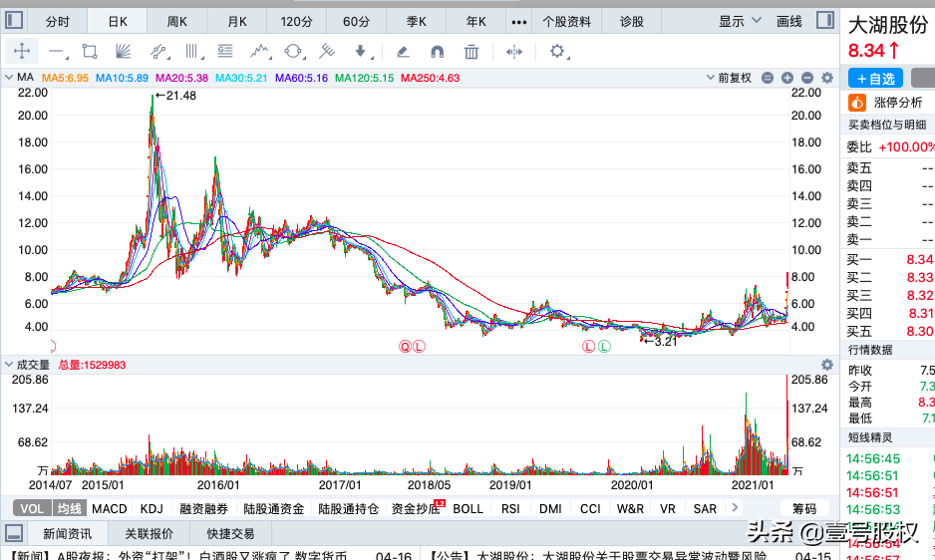This screenshot has height=560, width=935.
Task: Open 诊股 tab
Action: tap(632, 22)
